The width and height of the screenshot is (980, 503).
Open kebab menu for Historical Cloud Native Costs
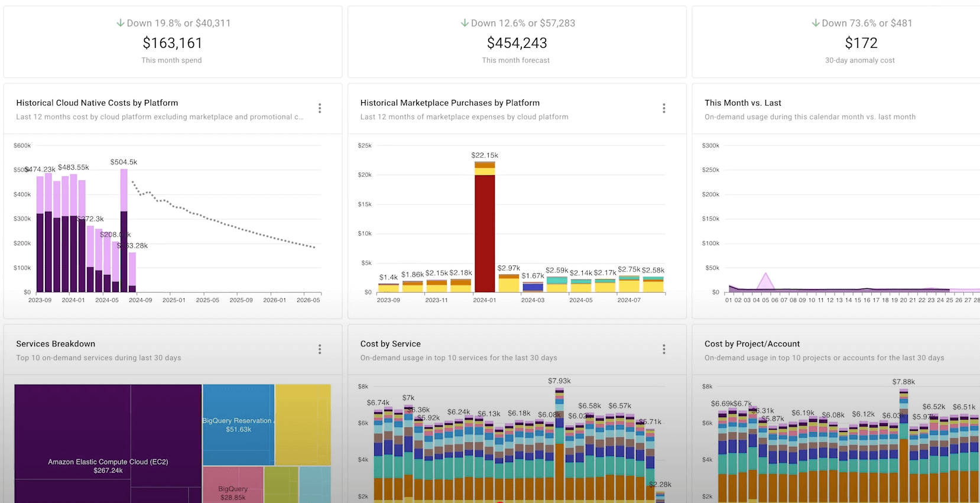coord(320,108)
